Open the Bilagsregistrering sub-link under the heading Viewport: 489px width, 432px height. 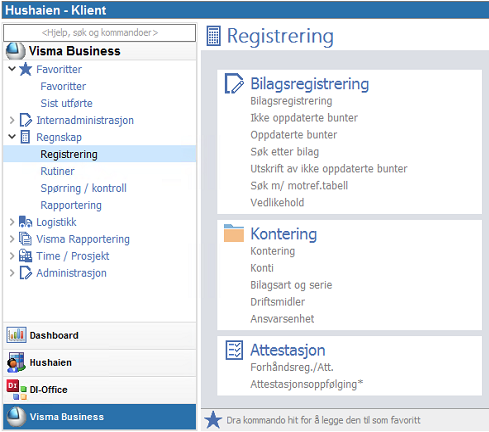[x=291, y=101]
